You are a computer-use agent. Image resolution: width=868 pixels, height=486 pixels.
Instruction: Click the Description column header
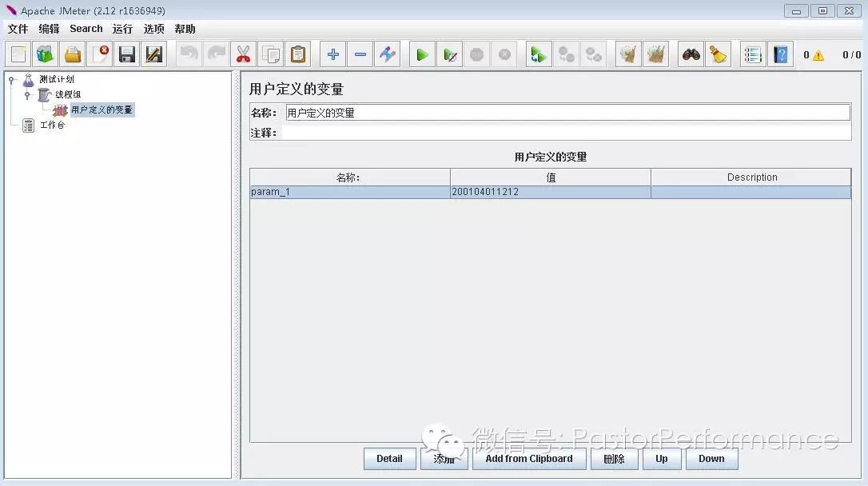[x=751, y=177]
